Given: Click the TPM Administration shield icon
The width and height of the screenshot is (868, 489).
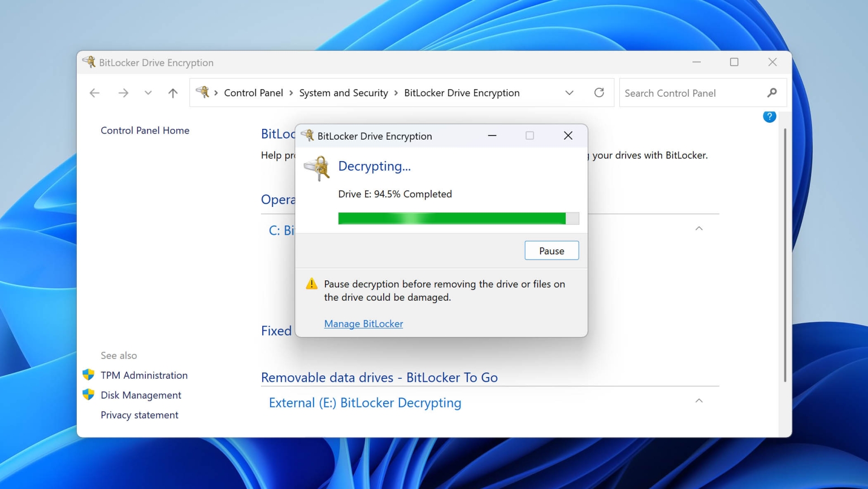Looking at the screenshot, I should 89,374.
